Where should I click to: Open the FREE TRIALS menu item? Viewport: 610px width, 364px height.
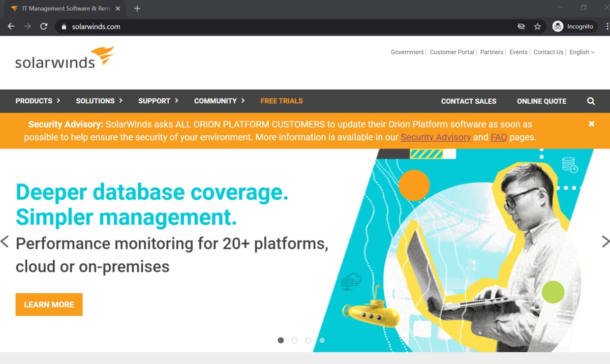coord(281,101)
